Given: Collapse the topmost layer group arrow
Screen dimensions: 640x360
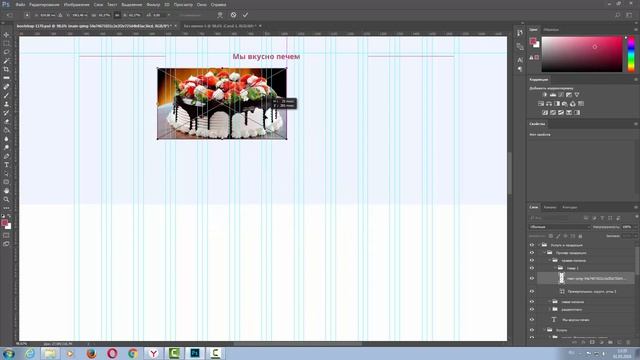Looking at the screenshot, I should tap(539, 245).
